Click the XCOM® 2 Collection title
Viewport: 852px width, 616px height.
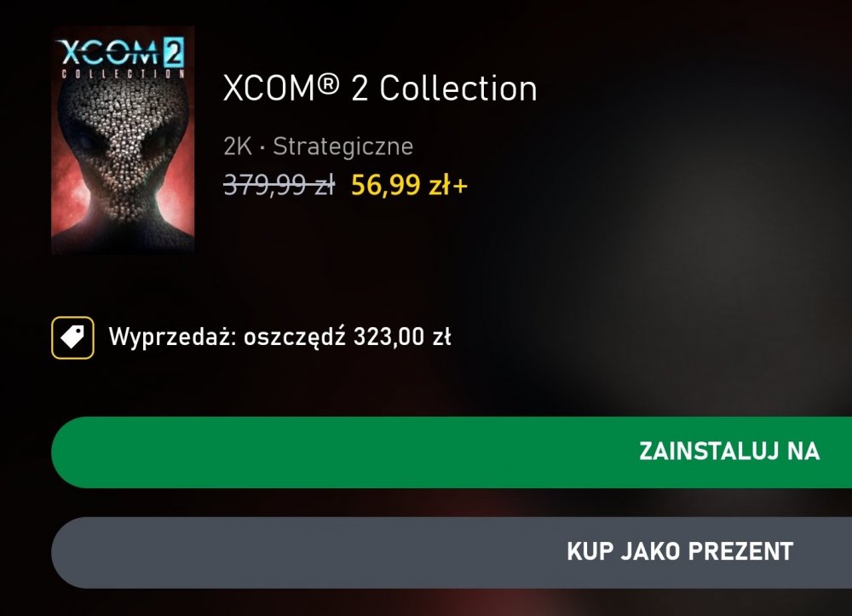point(380,88)
